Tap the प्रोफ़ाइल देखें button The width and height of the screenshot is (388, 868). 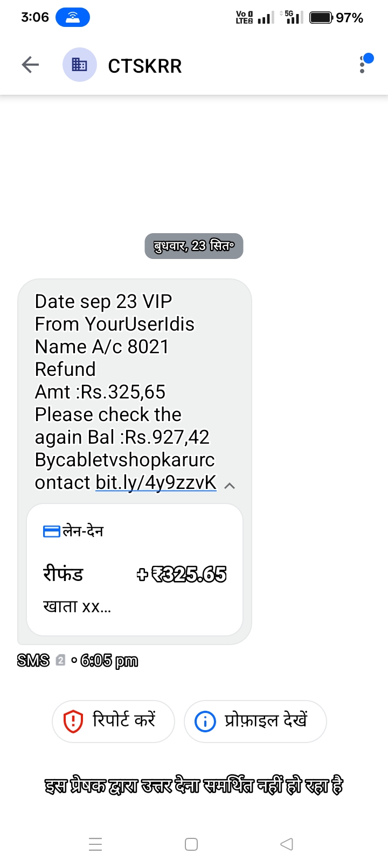pyautogui.click(x=255, y=722)
